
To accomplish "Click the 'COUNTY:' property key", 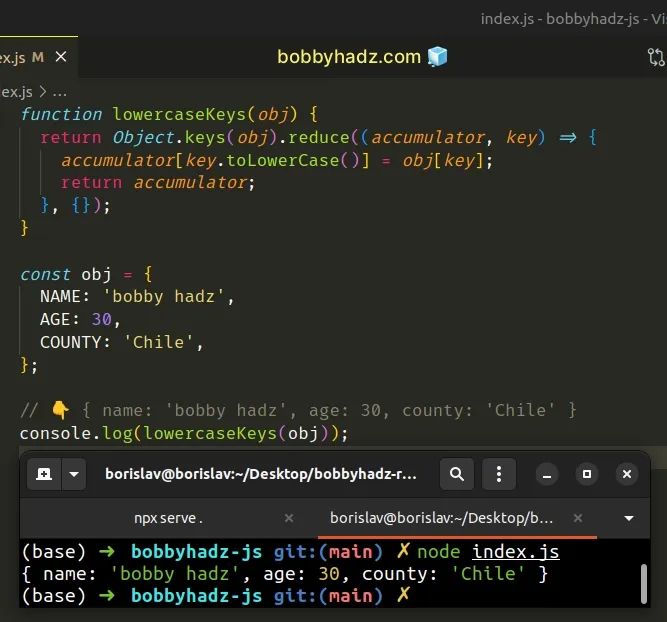I will click(75, 342).
